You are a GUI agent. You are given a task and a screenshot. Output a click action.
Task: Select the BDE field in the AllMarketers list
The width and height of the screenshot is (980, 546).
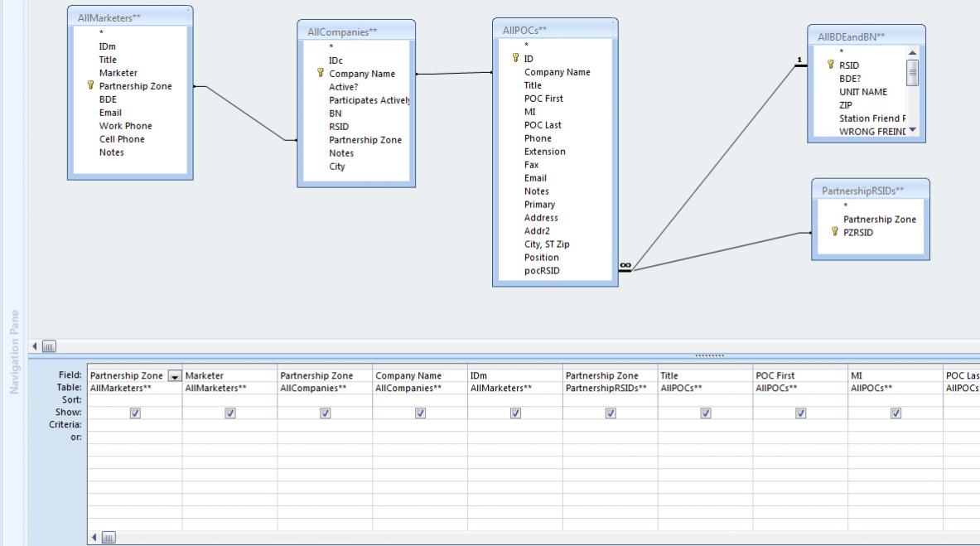coord(108,99)
